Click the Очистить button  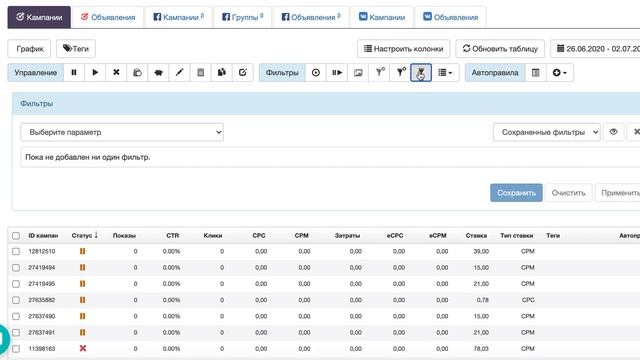[569, 193]
